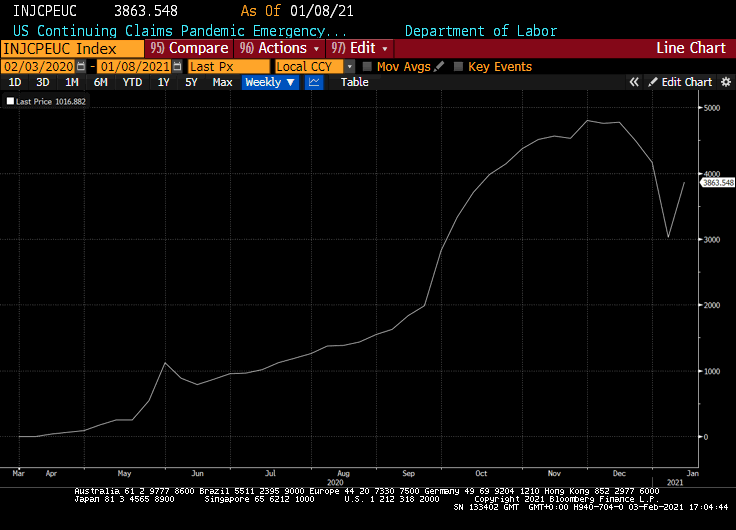
Task: Click the Last Price legend swatch
Action: [11, 101]
